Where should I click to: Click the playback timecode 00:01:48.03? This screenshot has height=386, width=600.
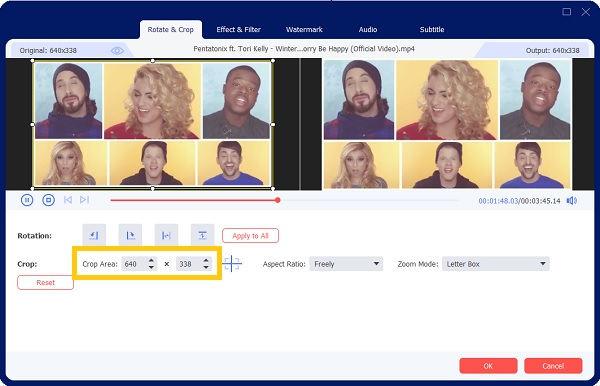[498, 201]
